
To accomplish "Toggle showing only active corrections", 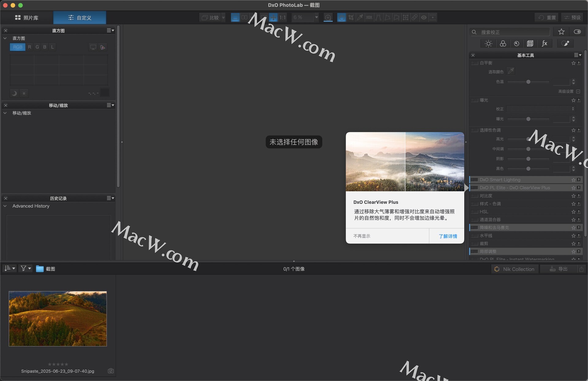I will (577, 32).
